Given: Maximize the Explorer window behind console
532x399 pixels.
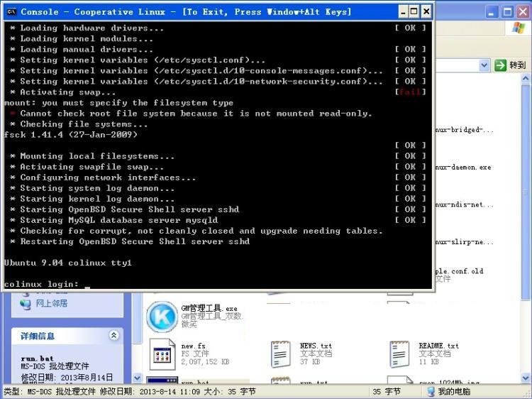Looking at the screenshot, I should (x=508, y=13).
